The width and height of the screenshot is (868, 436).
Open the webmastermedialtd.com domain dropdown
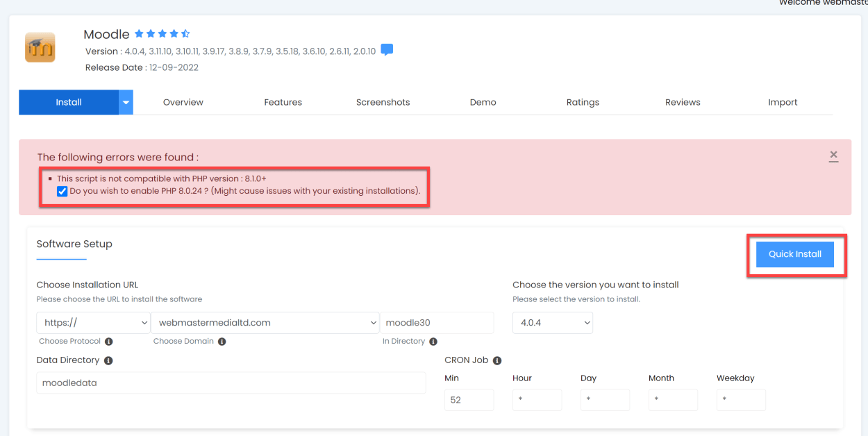[x=265, y=323]
